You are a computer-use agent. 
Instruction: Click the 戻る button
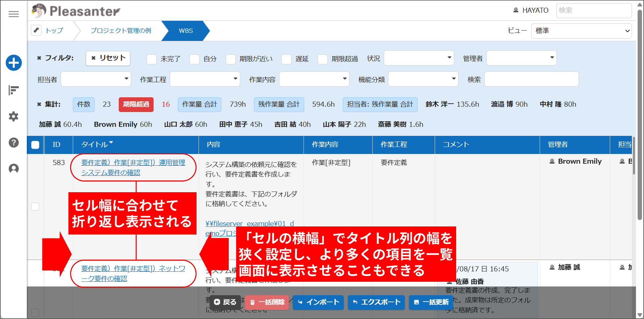tap(225, 302)
